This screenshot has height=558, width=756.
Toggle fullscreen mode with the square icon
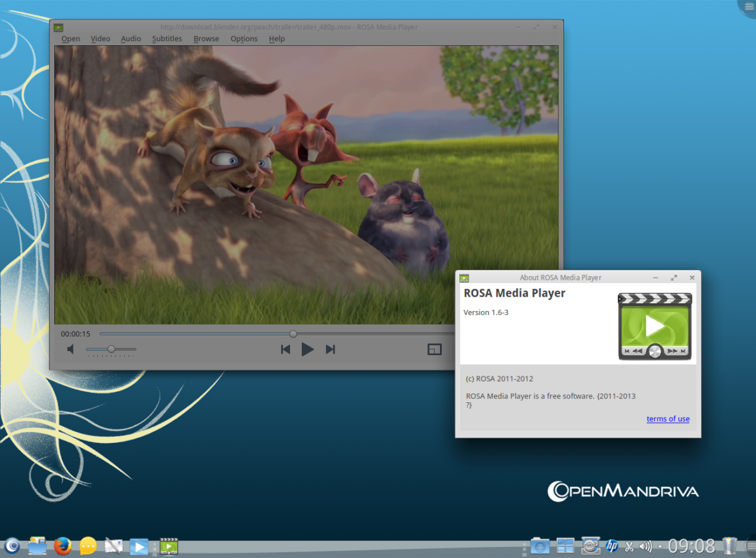(434, 350)
